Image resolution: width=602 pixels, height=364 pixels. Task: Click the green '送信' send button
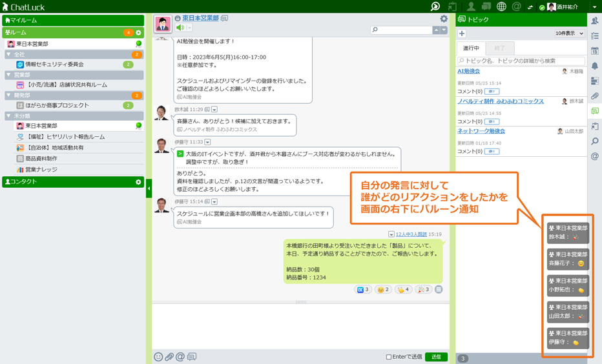tap(436, 357)
